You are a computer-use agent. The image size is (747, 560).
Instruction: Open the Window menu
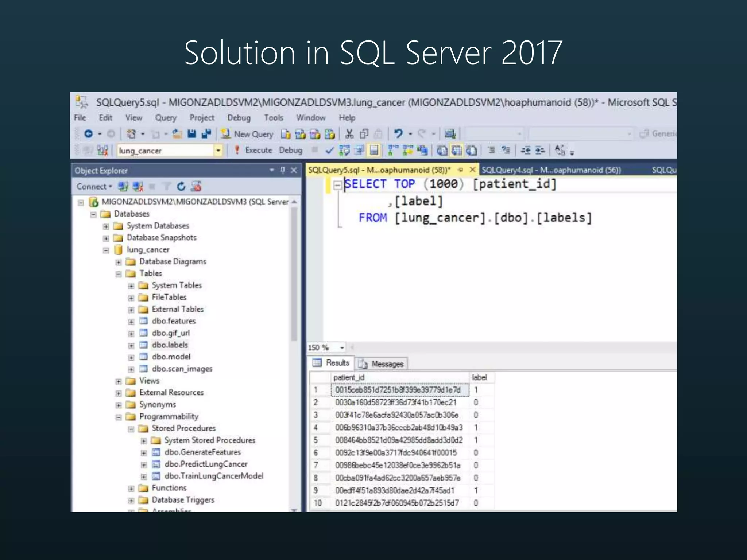click(x=311, y=118)
